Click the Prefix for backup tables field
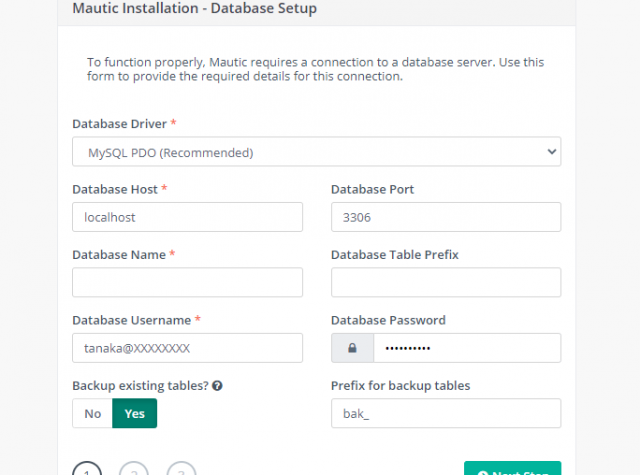The height and width of the screenshot is (475, 640). 445,413
